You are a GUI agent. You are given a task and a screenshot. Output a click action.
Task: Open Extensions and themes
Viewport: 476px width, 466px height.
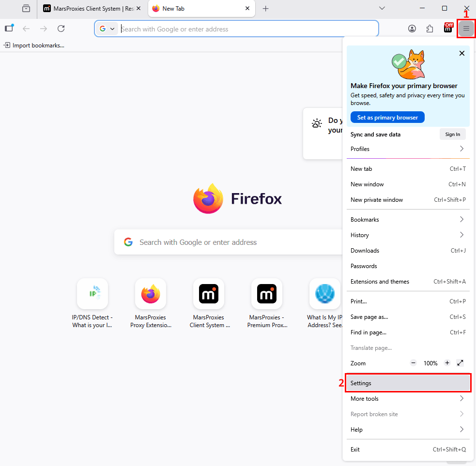pos(408,281)
